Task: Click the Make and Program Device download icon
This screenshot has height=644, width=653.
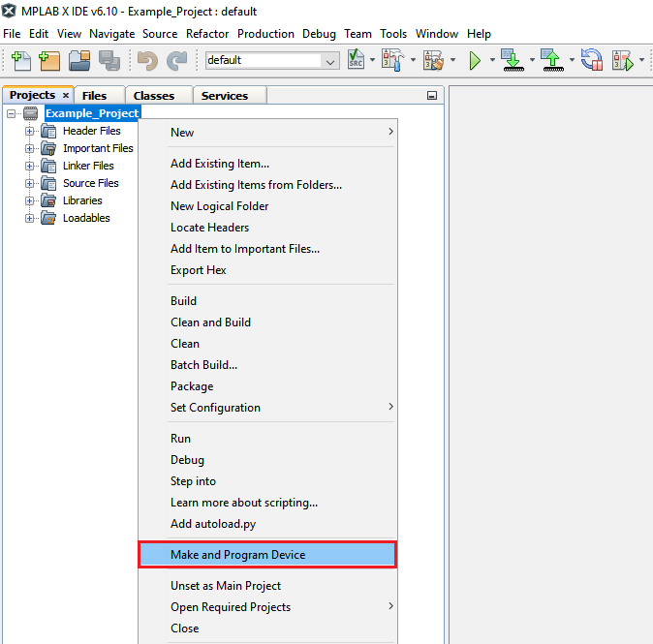Action: [x=513, y=60]
